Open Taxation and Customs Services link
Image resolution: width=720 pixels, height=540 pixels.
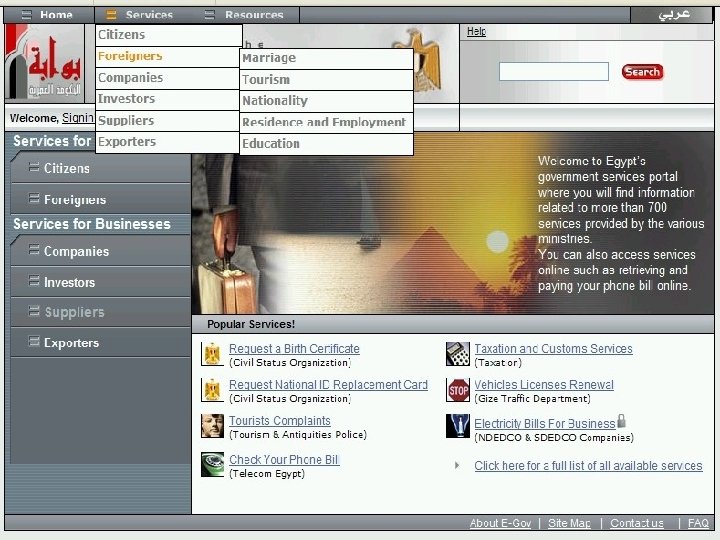pyautogui.click(x=553, y=349)
